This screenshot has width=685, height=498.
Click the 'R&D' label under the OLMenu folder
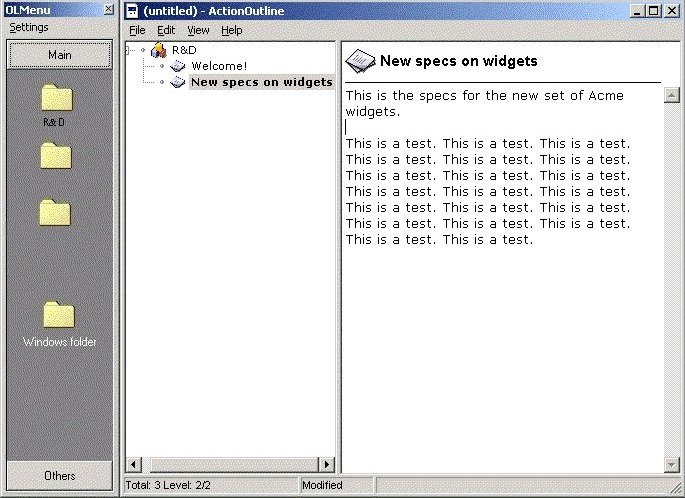tap(54, 122)
